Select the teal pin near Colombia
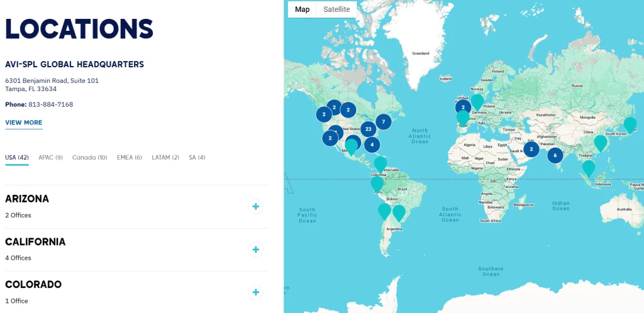Viewport: 644px width, 313px height. [380, 163]
